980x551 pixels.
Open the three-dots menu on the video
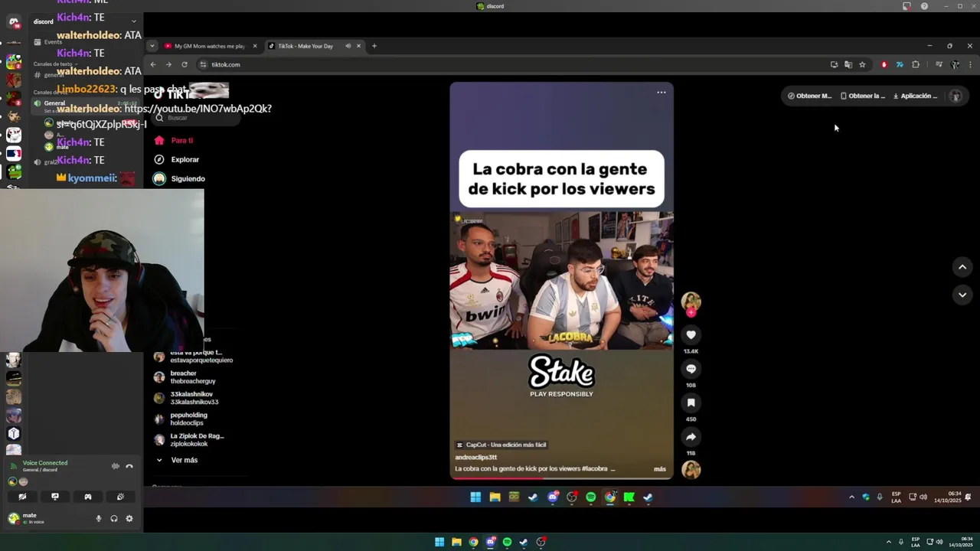pos(661,93)
